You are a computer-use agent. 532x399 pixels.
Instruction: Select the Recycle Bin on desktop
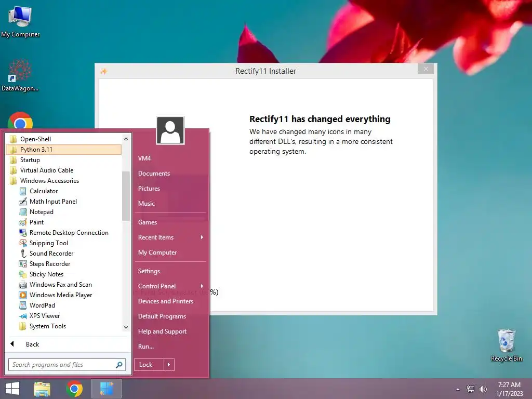(x=506, y=345)
